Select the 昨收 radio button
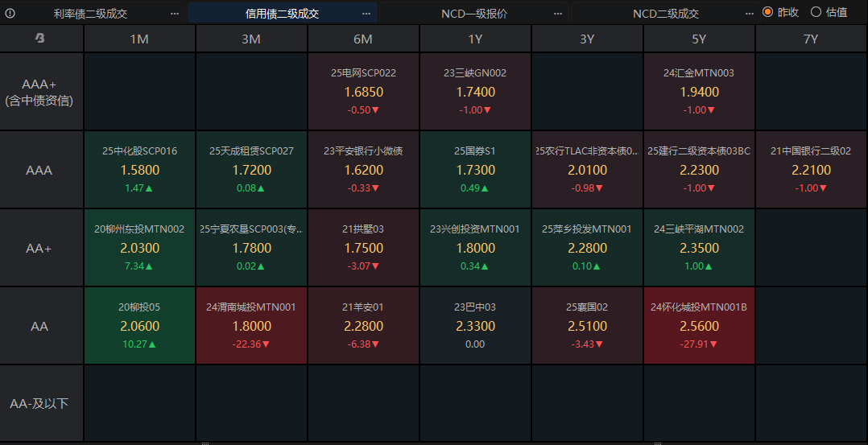This screenshot has height=445, width=868. (x=767, y=12)
